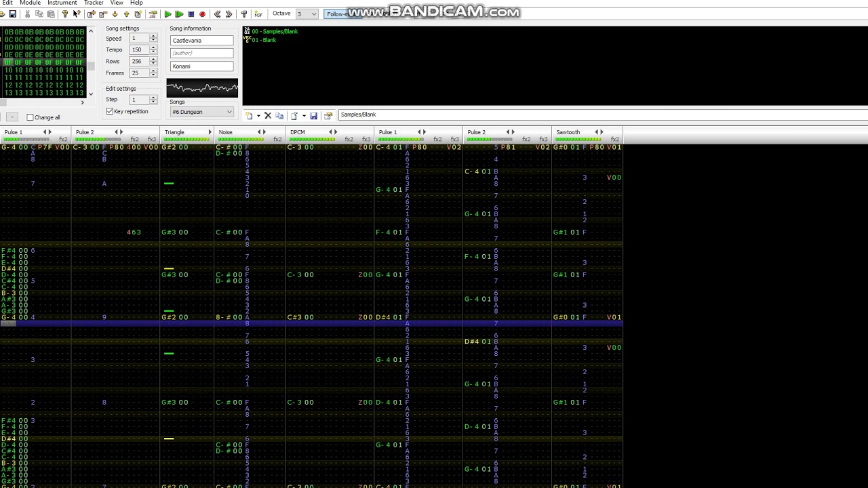Collapse an effect column on Sawtooth channel

(x=596, y=132)
